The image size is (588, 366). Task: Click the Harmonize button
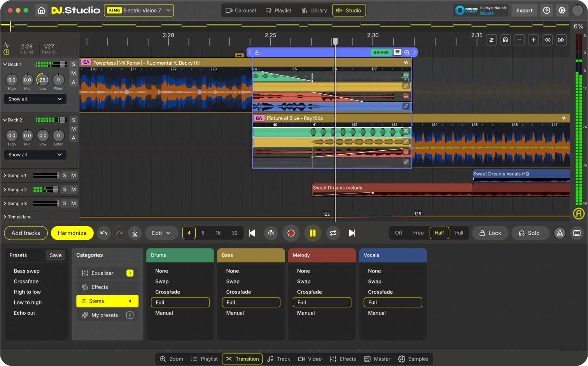pos(72,233)
